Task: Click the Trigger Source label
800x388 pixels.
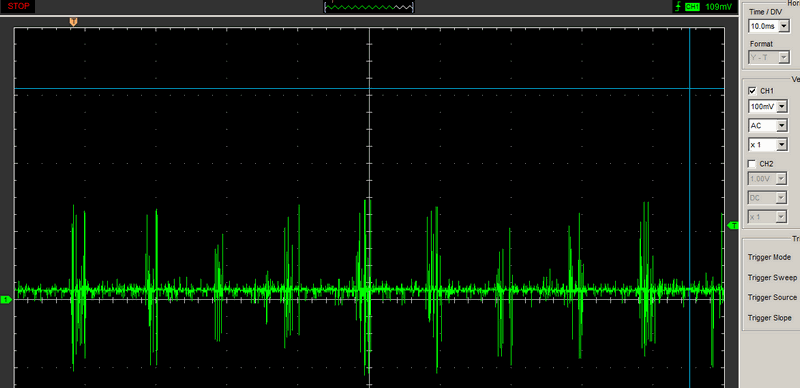Action: [772, 297]
